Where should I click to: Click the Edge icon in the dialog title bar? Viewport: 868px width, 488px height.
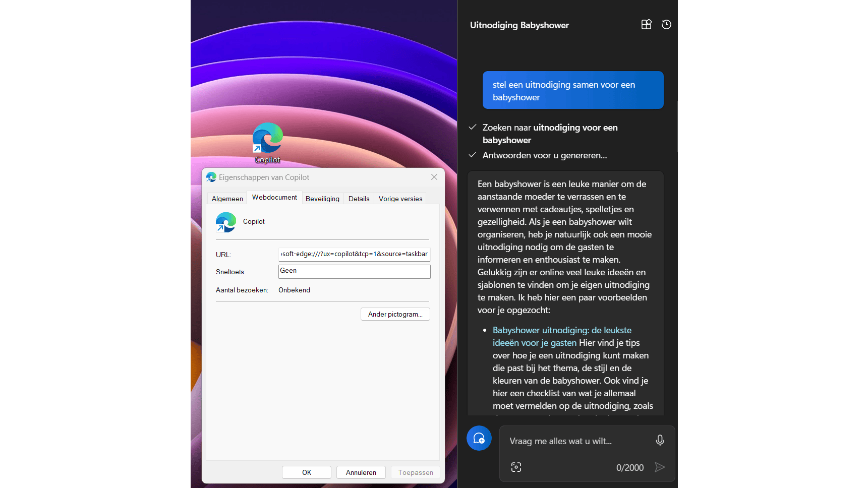coord(211,177)
